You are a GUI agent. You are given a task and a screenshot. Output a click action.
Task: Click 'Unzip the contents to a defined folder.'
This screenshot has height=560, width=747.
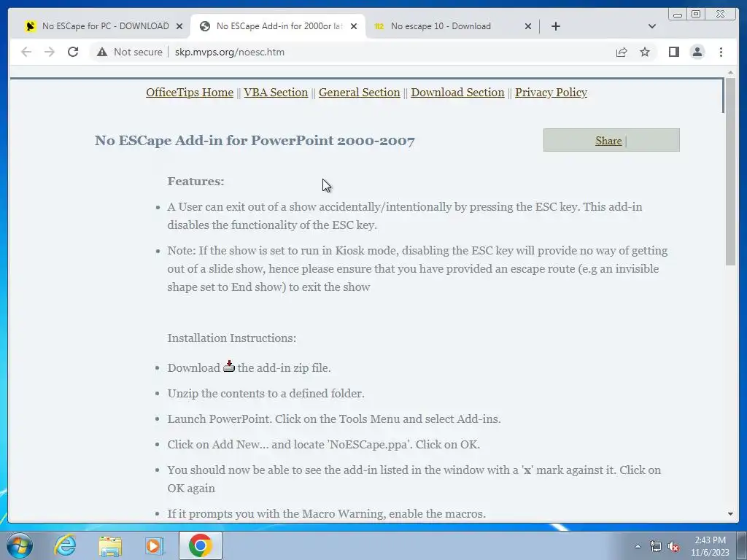[x=266, y=394]
